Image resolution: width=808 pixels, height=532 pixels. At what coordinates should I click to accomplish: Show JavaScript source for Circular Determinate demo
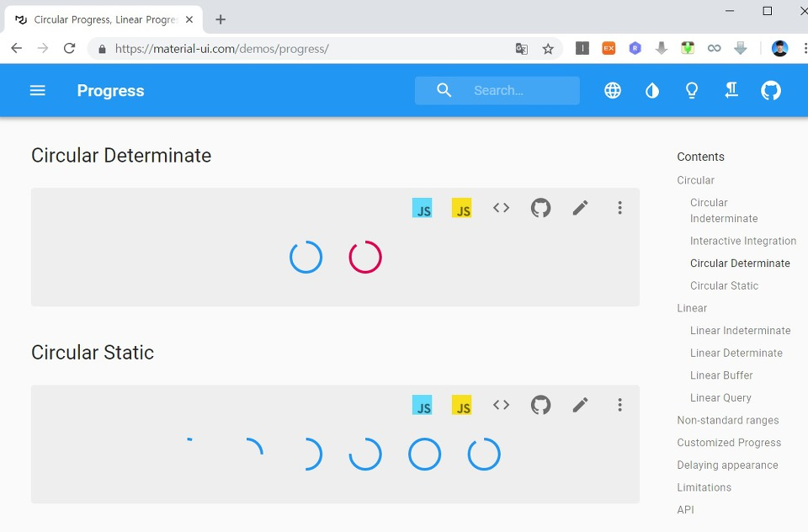[x=462, y=208]
